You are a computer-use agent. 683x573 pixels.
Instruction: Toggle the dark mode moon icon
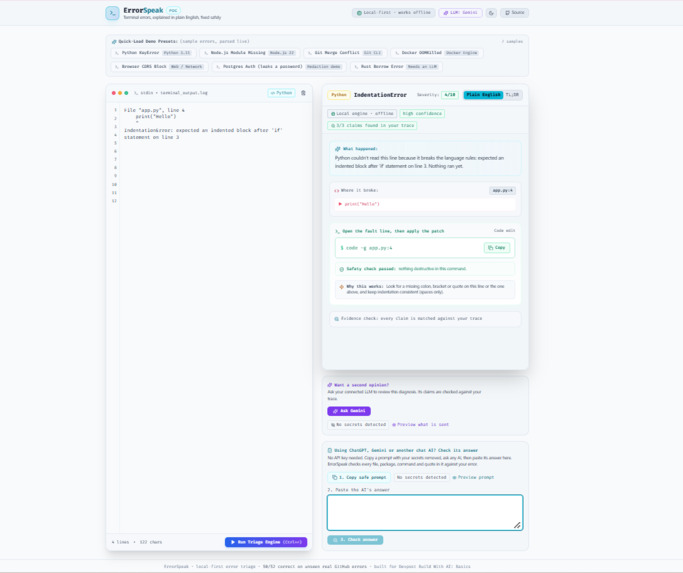491,13
